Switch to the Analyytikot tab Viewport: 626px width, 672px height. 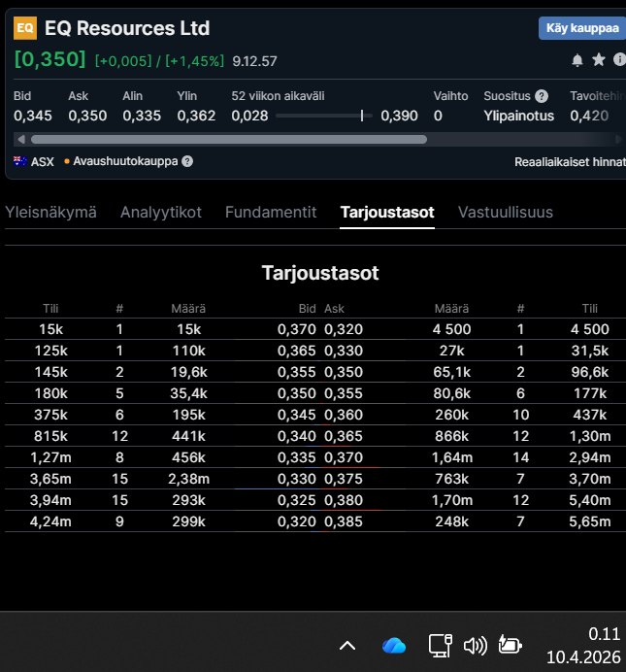pos(161,212)
